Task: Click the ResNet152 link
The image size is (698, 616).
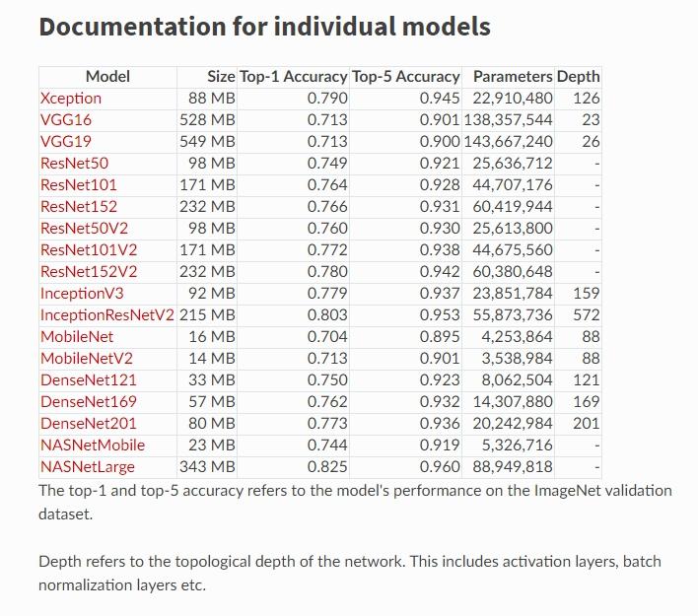Action: [78, 207]
